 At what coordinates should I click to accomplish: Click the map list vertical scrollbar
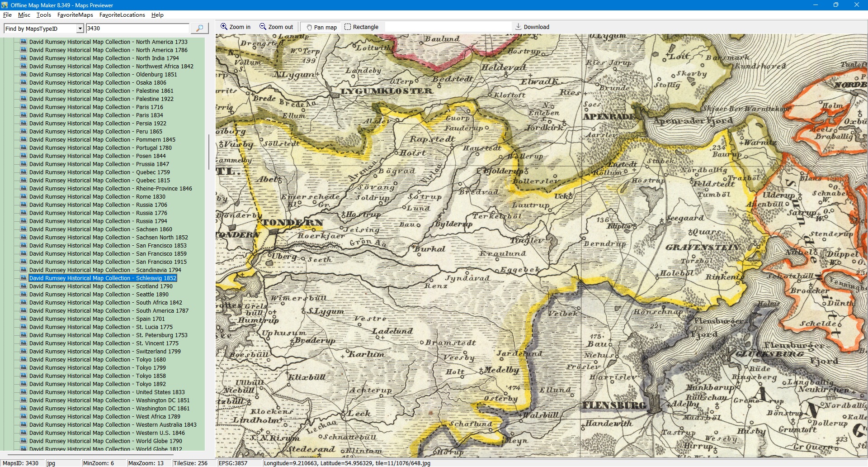click(208, 152)
